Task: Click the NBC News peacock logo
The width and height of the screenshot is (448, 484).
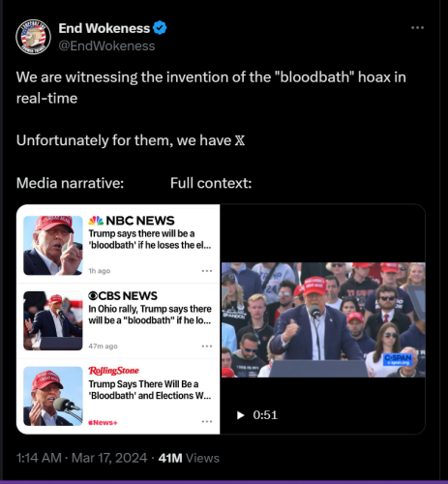Action: point(96,221)
